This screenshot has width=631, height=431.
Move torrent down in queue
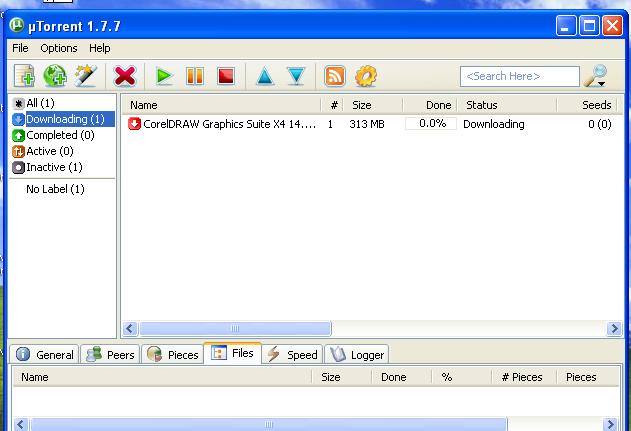tap(296, 76)
